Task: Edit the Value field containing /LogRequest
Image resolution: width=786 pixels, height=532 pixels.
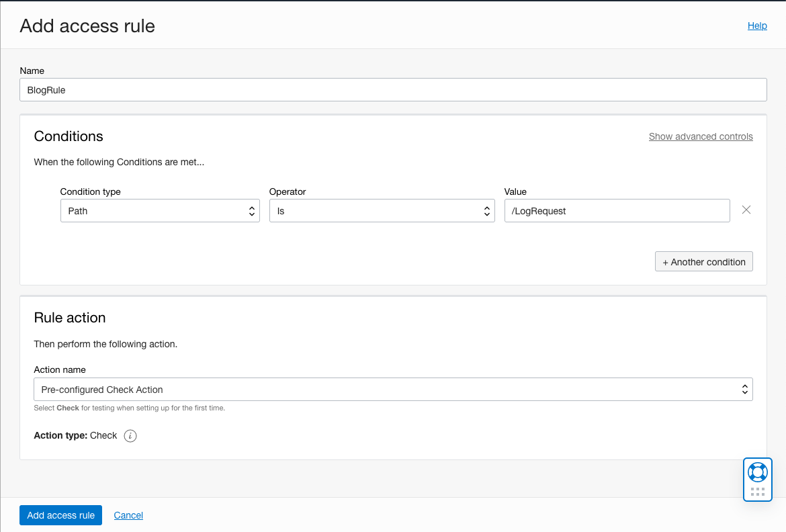Action: click(x=617, y=210)
